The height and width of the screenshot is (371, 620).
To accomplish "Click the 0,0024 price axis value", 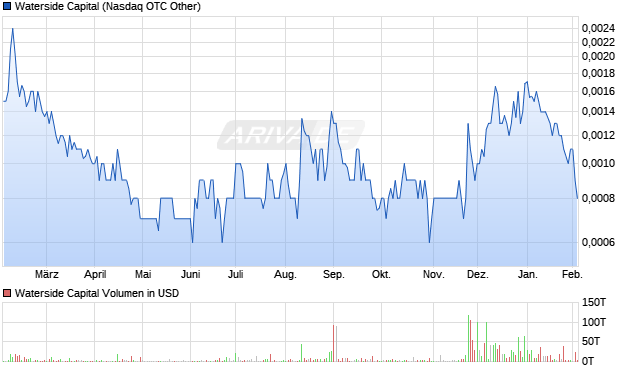I will 598,28.
